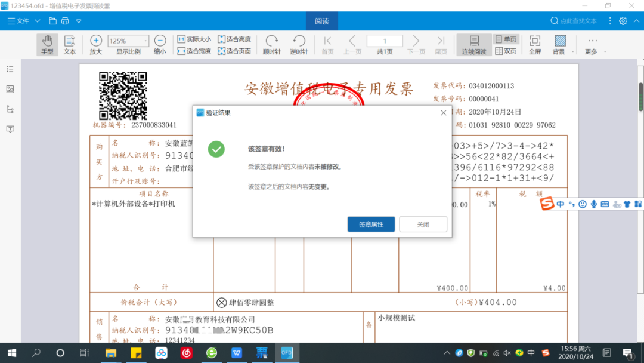Go to next page (下一页)
Viewport: 644px width, 363px height.
click(x=416, y=44)
